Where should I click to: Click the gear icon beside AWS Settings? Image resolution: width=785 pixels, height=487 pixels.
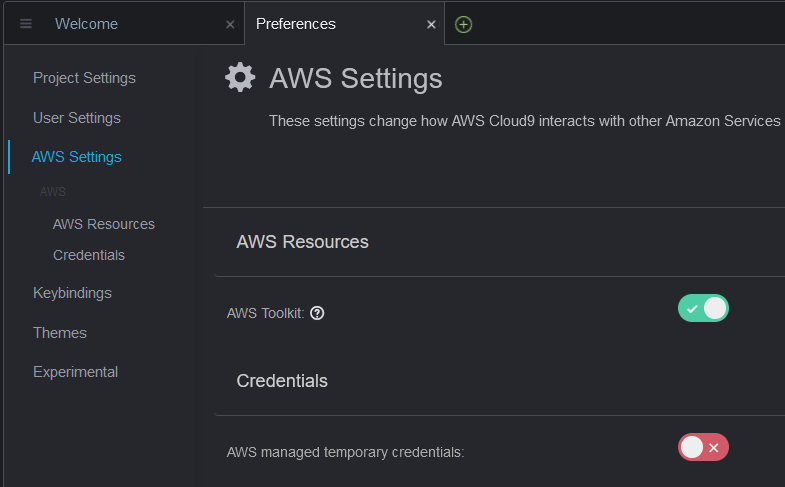(x=240, y=78)
